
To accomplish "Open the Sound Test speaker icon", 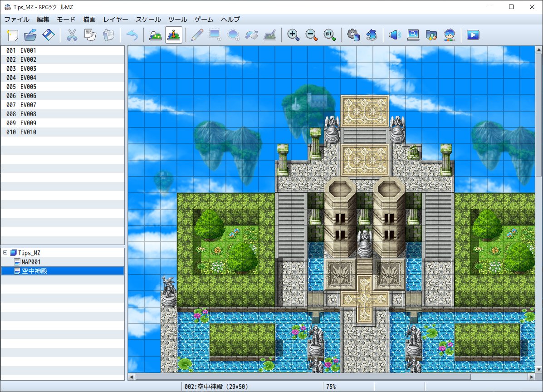I will [395, 35].
